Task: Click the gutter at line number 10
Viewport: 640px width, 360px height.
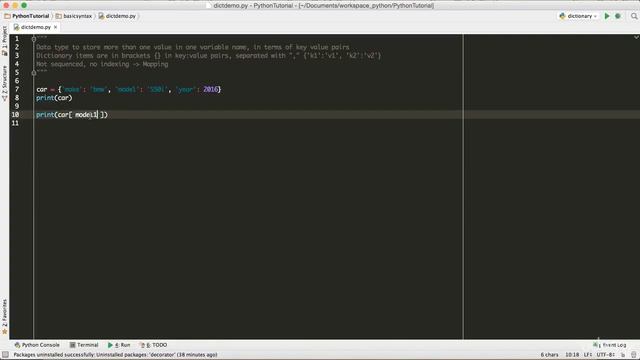Action: (x=16, y=115)
